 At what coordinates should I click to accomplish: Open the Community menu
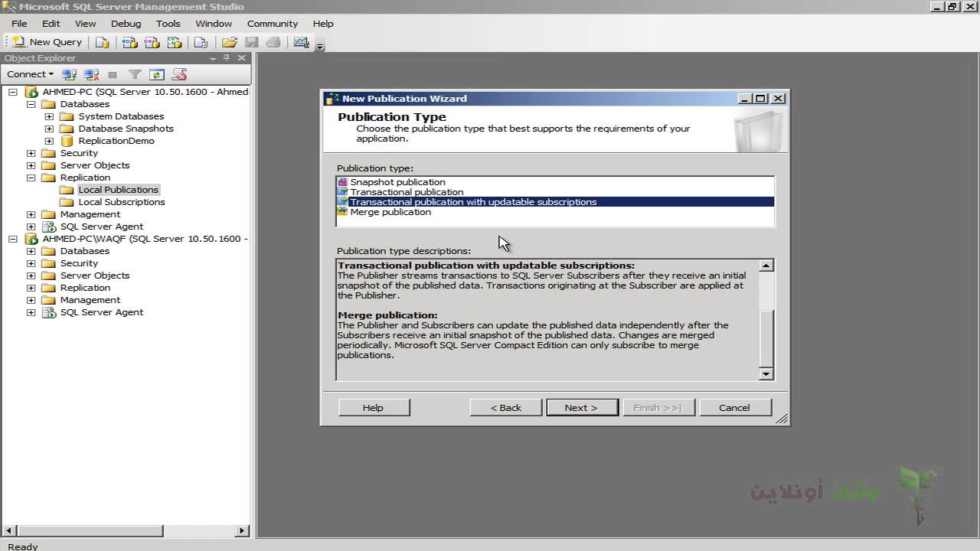(273, 24)
